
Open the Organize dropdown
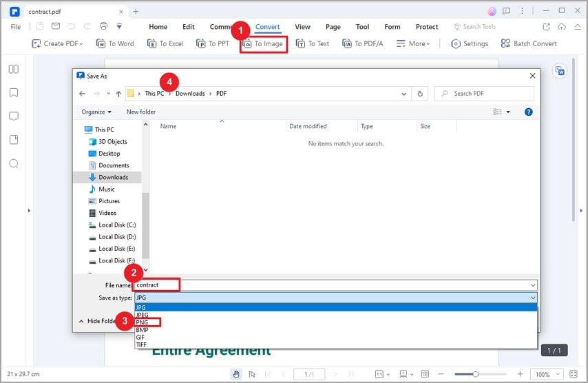(x=96, y=112)
